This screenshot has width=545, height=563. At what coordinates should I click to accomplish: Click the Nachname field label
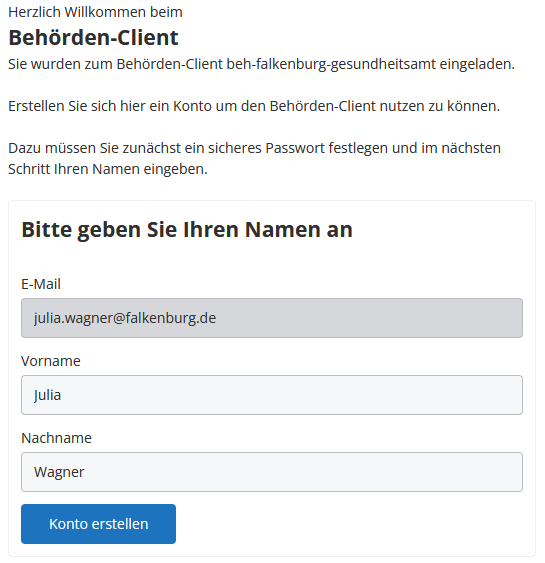tap(56, 438)
